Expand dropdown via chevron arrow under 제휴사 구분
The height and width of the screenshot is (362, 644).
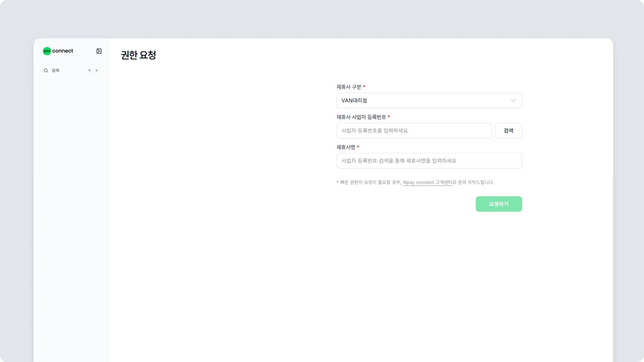[x=513, y=101]
